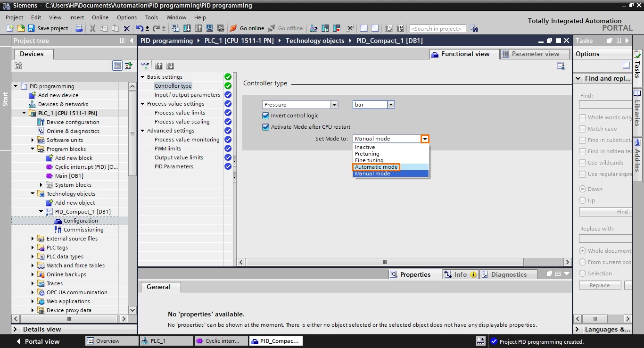The image size is (644, 348).
Task: Switch to the Parameter view tab
Action: coord(531,54)
